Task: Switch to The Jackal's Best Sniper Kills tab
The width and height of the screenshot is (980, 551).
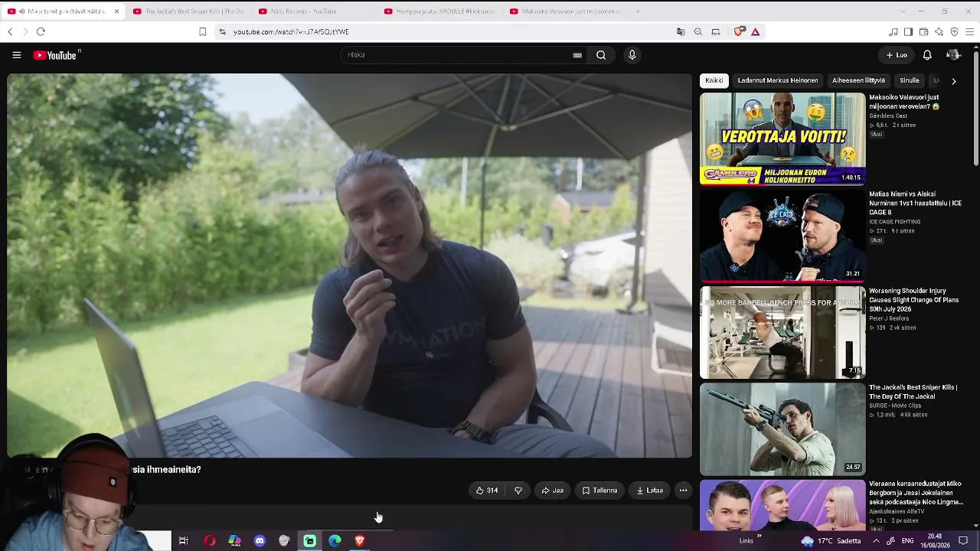Action: [x=189, y=11]
